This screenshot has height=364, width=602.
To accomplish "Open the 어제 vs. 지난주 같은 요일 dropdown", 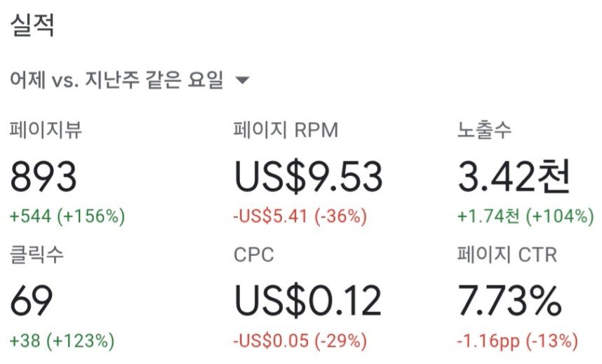I will click(x=130, y=80).
